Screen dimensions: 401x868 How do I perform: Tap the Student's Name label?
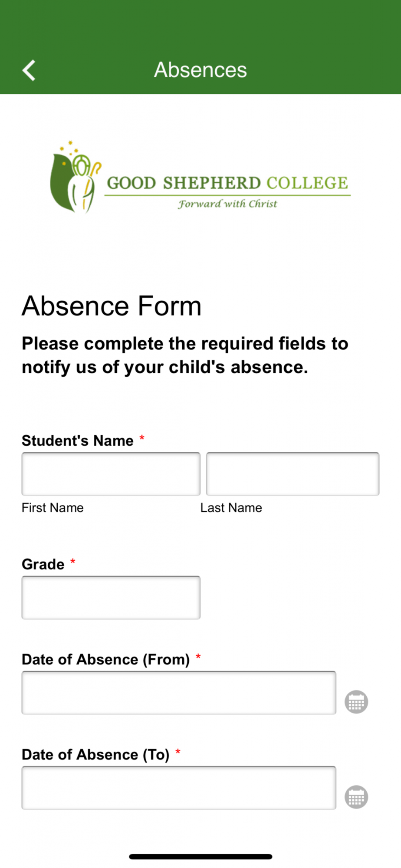pos(78,441)
